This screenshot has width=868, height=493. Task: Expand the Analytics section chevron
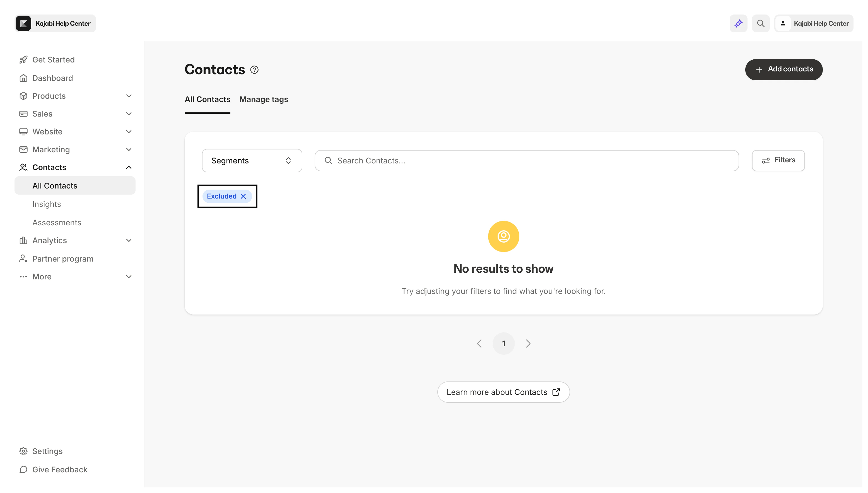point(129,240)
